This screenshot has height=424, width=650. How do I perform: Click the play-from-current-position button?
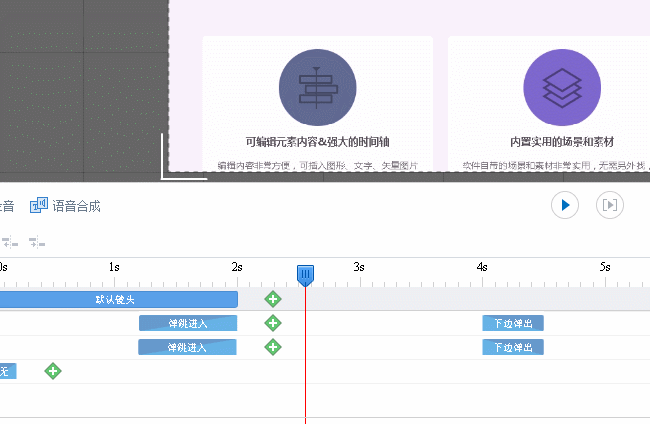click(609, 205)
